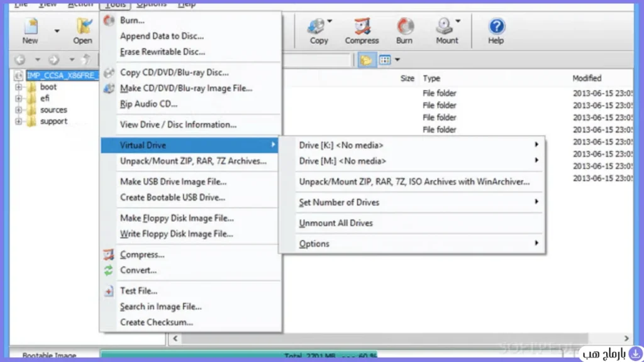Viewport: 644px width, 362px height.
Task: Click the Compress icon in Tools menu
Action: click(108, 255)
